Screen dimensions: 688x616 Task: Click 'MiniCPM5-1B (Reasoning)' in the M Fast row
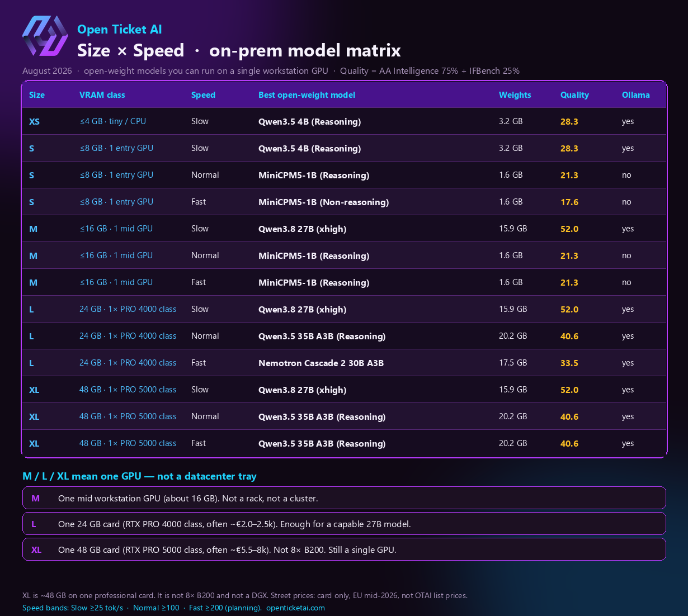click(314, 283)
